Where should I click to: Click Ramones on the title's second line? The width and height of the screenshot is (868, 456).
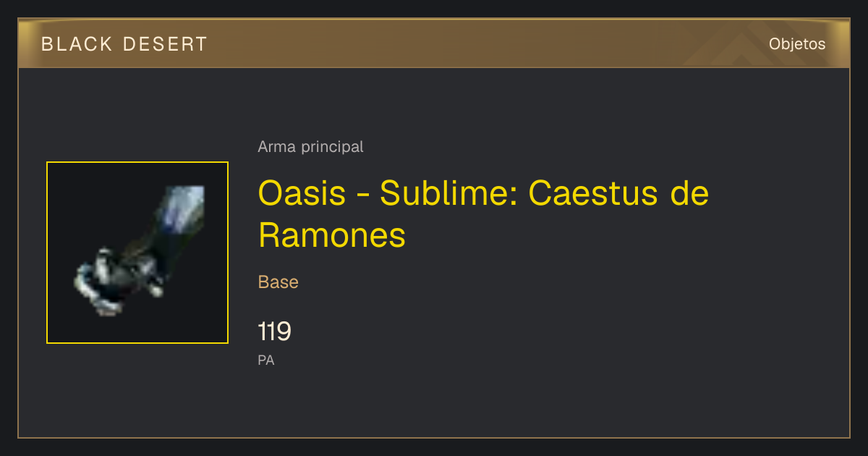[x=332, y=235]
